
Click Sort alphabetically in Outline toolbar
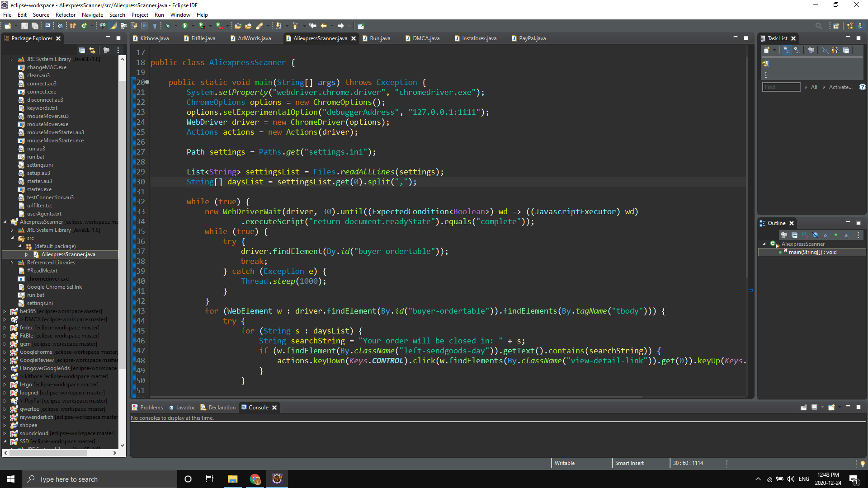805,235
